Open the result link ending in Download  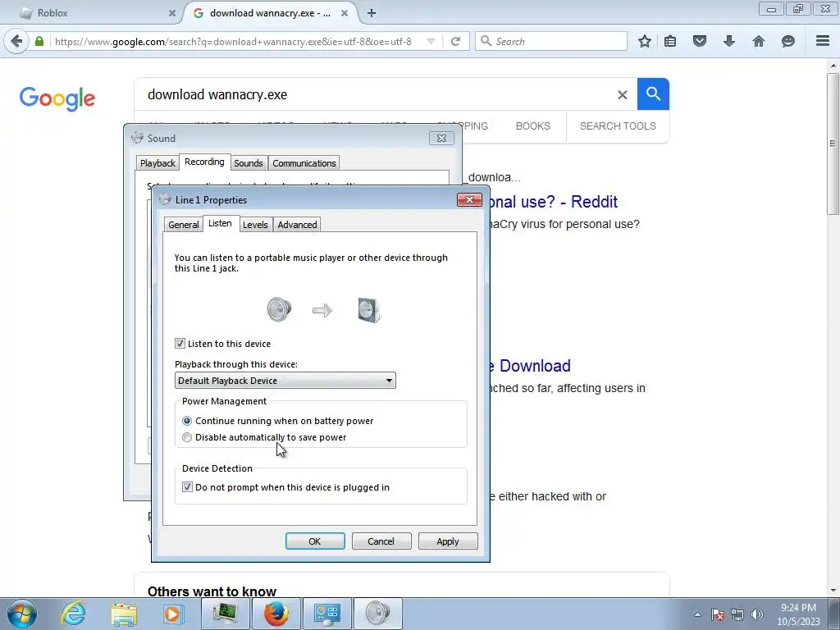[x=529, y=366]
